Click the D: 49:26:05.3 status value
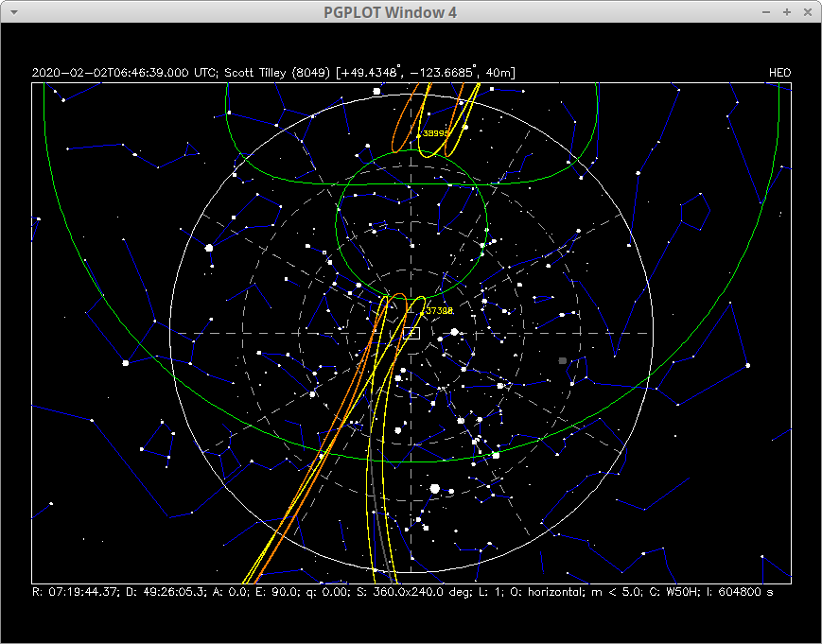This screenshot has width=822, height=644. (166, 592)
